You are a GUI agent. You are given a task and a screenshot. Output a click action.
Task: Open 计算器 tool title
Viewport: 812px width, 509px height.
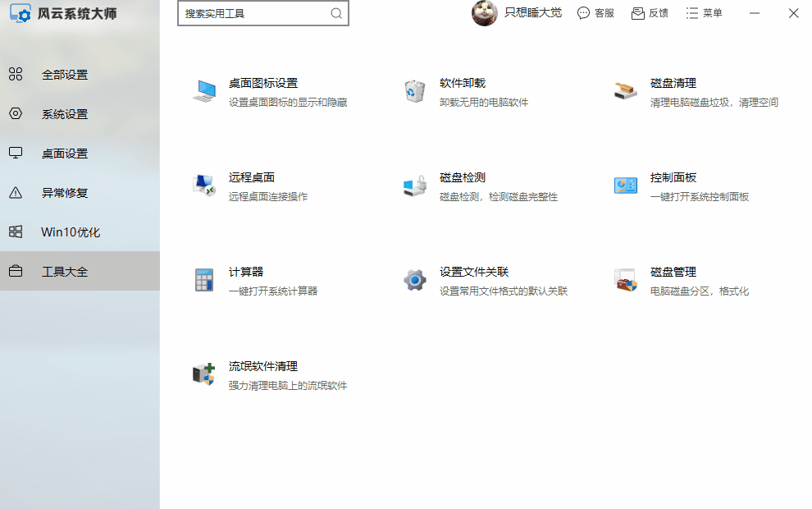246,272
